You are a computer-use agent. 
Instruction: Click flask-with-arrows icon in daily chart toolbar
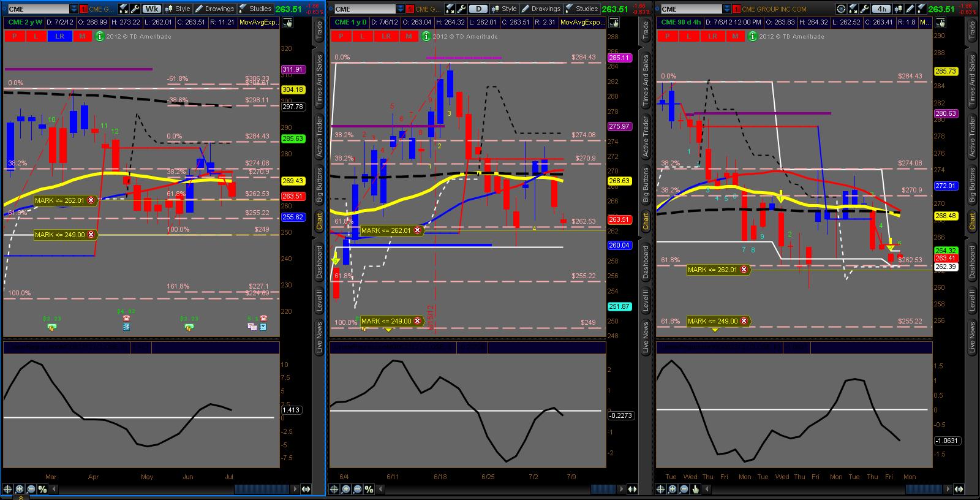pos(450,9)
